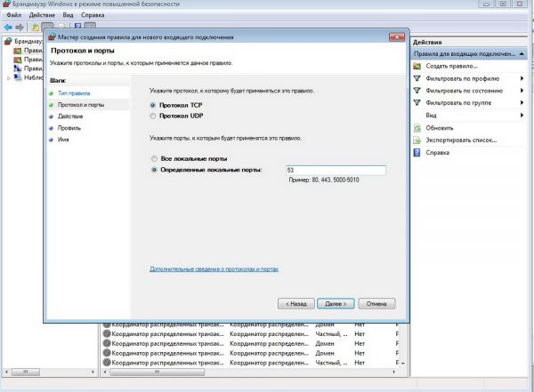Select Протокол и порты step in steps list
The width and height of the screenshot is (534, 392).
81,105
